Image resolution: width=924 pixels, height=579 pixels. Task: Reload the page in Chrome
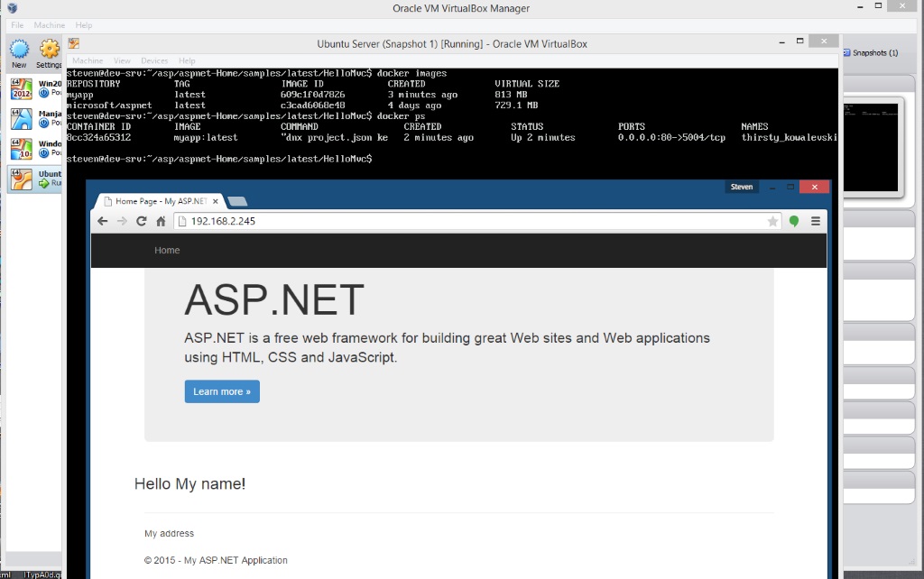coord(141,221)
